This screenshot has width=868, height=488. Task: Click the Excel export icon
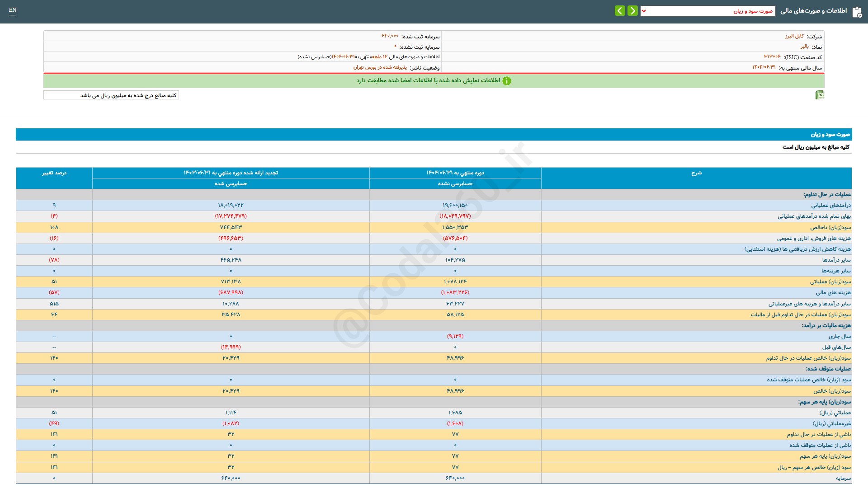coord(819,95)
